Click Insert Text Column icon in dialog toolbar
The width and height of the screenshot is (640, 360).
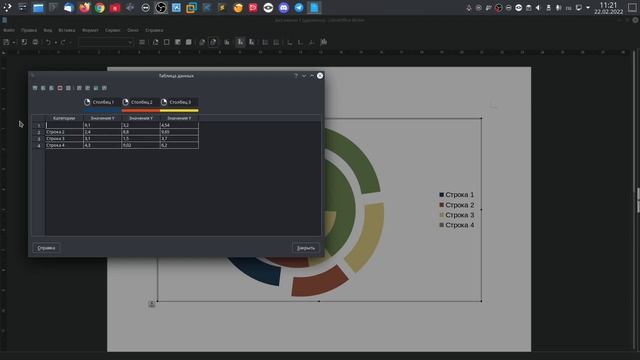point(51,88)
